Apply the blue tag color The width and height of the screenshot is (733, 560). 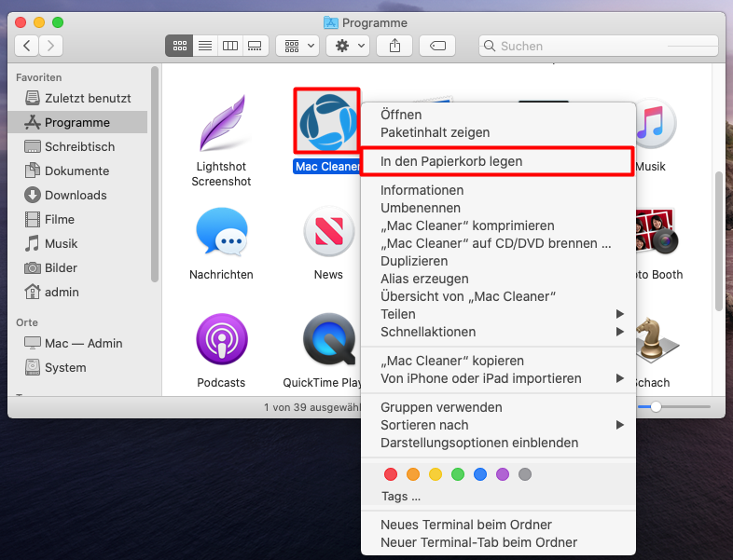(480, 474)
